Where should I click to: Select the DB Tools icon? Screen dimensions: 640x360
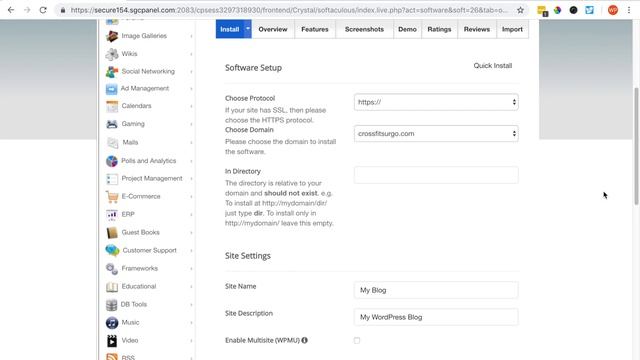coord(111,304)
